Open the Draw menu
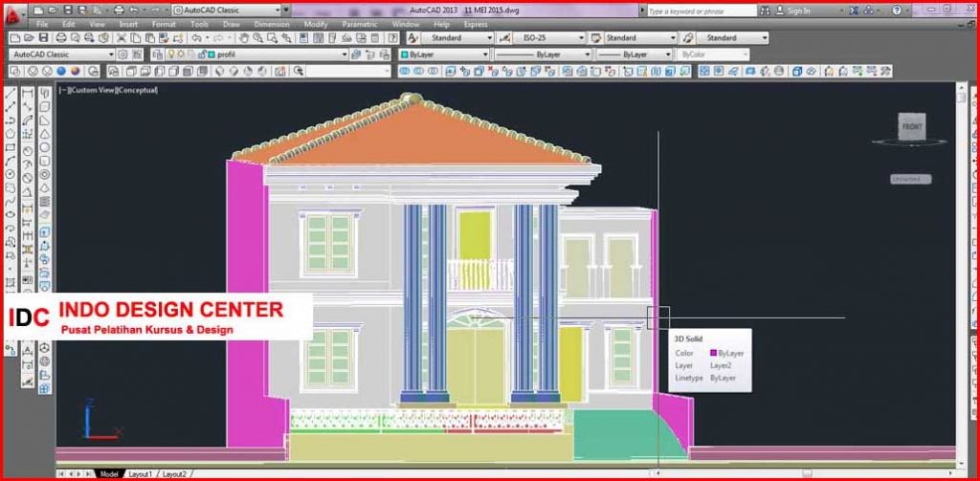 click(232, 24)
